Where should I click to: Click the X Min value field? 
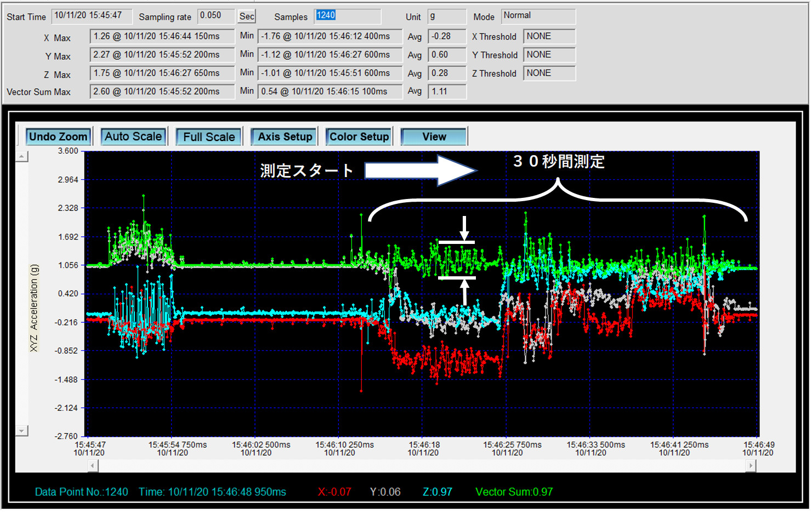point(330,37)
